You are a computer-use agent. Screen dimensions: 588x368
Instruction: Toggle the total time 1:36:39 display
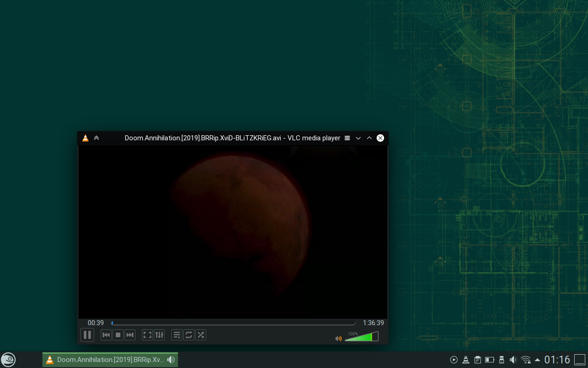pyautogui.click(x=373, y=323)
